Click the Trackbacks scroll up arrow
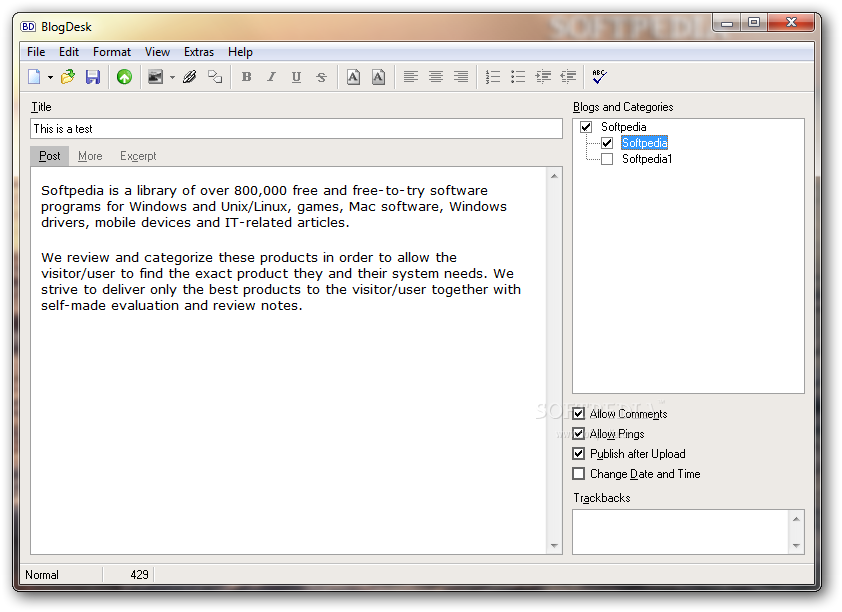 pos(796,519)
